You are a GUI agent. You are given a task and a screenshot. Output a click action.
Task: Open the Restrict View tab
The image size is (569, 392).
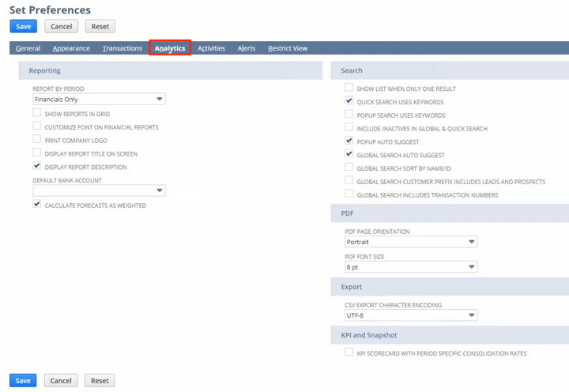point(288,48)
